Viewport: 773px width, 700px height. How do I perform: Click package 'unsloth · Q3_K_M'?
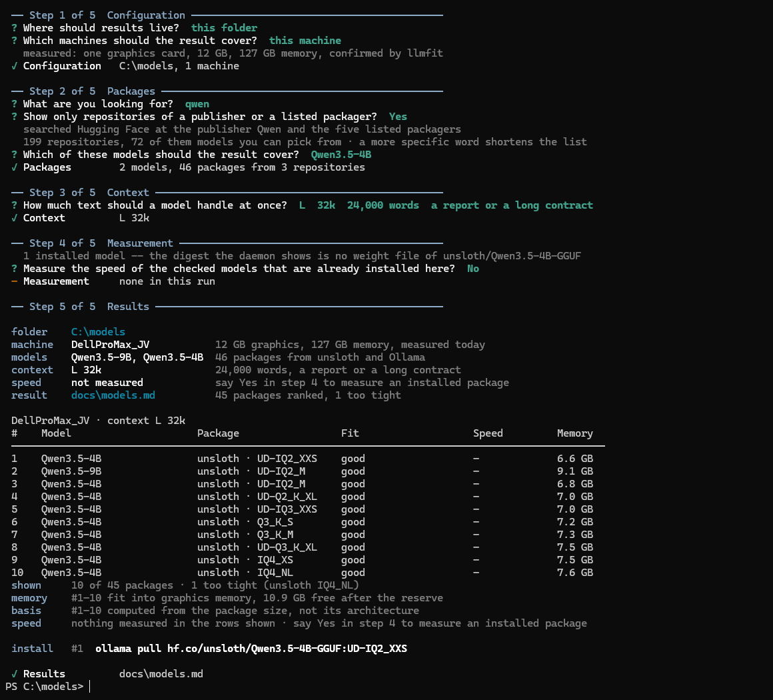tap(245, 534)
